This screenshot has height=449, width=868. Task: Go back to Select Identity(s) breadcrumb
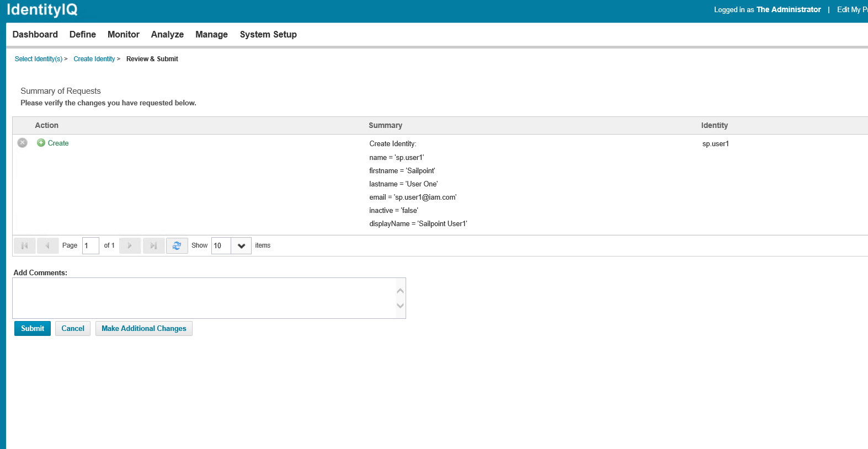[39, 59]
